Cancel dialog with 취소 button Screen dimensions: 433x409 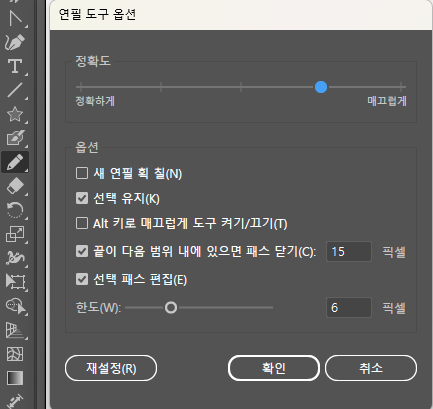coord(371,368)
